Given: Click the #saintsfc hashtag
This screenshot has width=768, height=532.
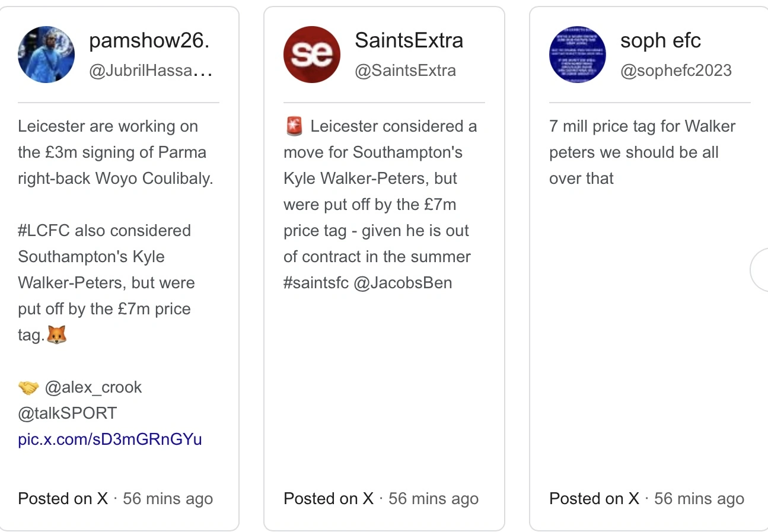Looking at the screenshot, I should pyautogui.click(x=316, y=283).
